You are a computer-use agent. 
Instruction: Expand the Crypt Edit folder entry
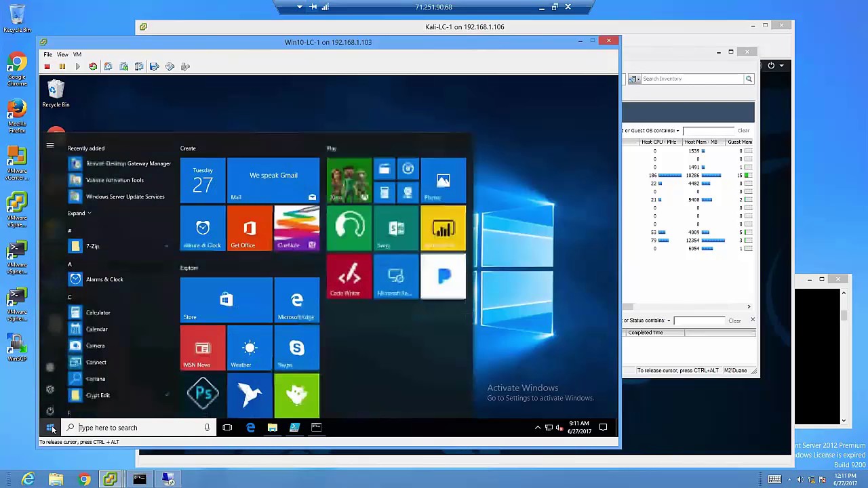(119, 395)
